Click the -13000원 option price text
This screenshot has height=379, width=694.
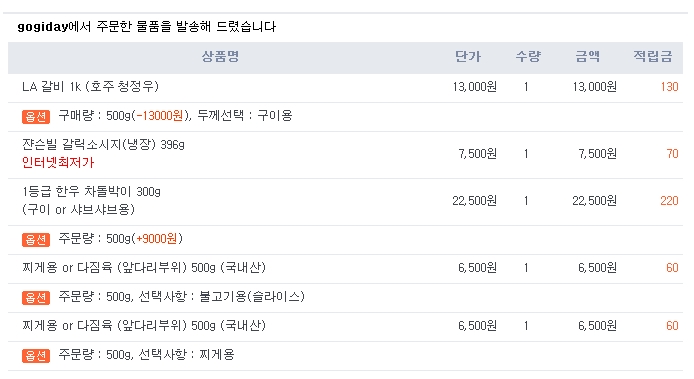pyautogui.click(x=159, y=116)
